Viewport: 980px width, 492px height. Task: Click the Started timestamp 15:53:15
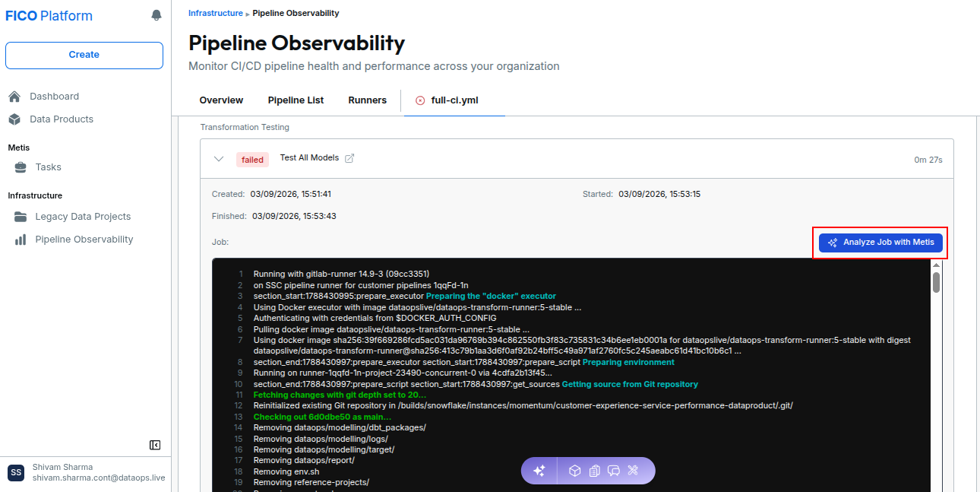pos(659,194)
